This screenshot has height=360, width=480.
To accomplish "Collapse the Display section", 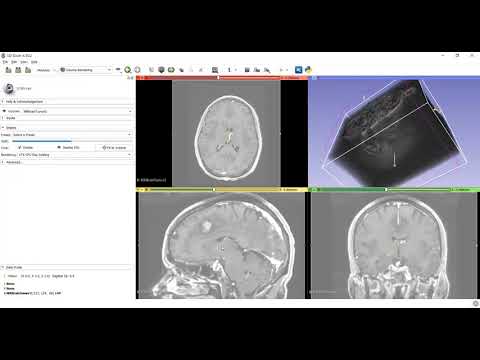I will pos(67,128).
